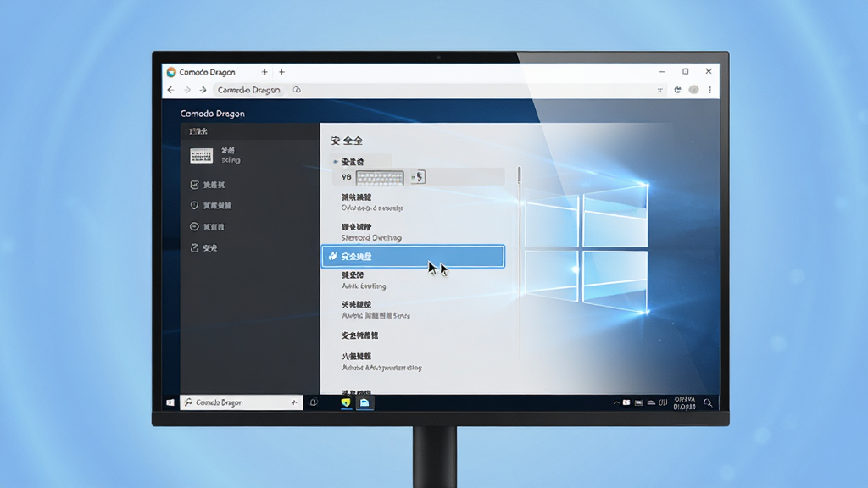Open the blue app icon on the taskbar
Viewport: 868px width, 488px height.
click(364, 402)
